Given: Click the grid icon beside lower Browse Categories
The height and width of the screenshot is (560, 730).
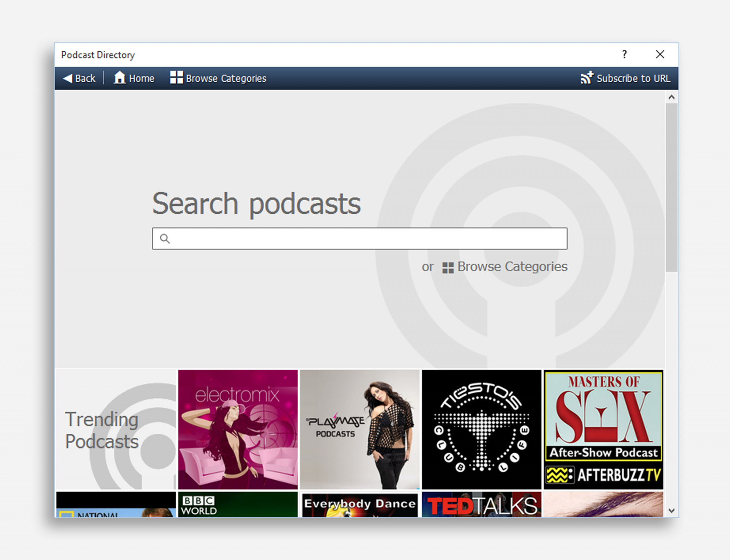Looking at the screenshot, I should (448, 268).
